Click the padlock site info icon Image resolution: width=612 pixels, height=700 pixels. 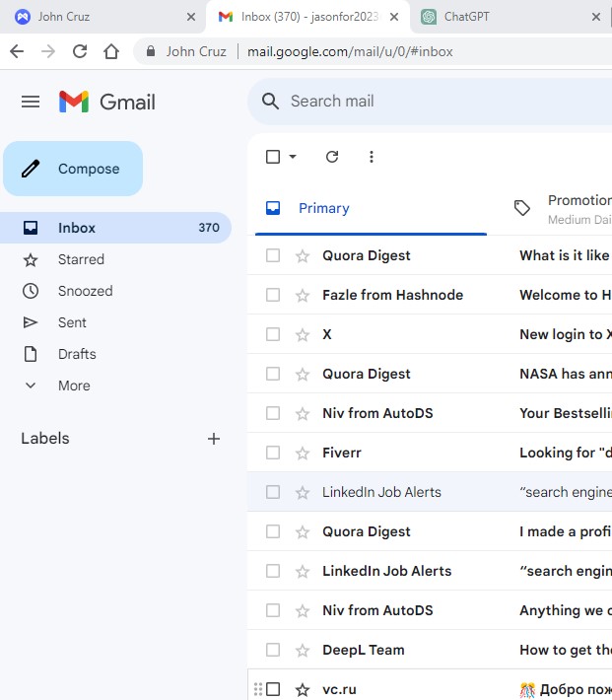151,51
